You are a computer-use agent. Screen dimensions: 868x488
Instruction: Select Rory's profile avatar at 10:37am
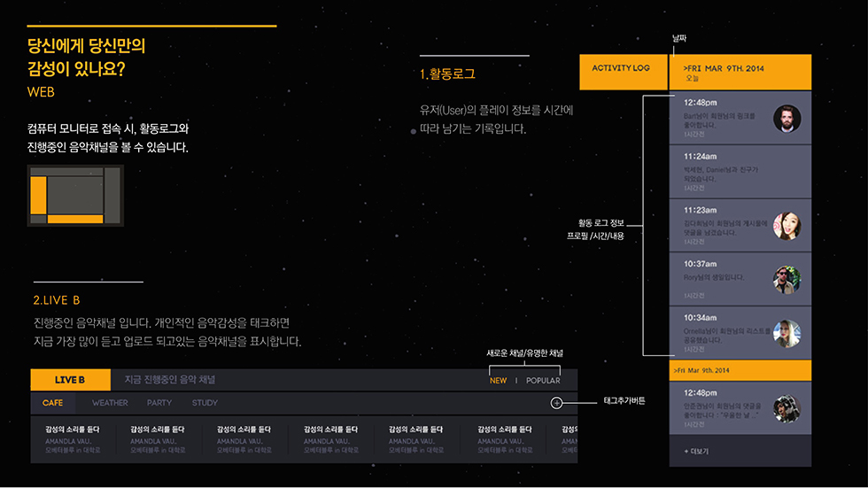click(787, 280)
